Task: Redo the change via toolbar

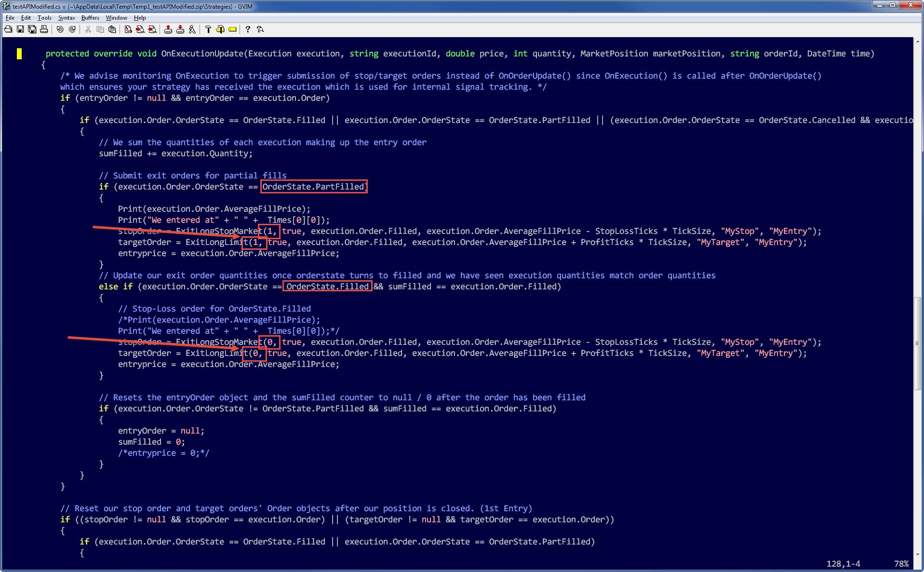Action: pos(72,29)
